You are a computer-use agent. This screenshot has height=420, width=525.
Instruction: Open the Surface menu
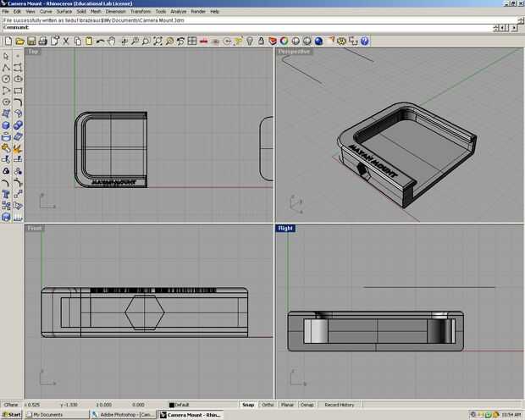(64, 11)
